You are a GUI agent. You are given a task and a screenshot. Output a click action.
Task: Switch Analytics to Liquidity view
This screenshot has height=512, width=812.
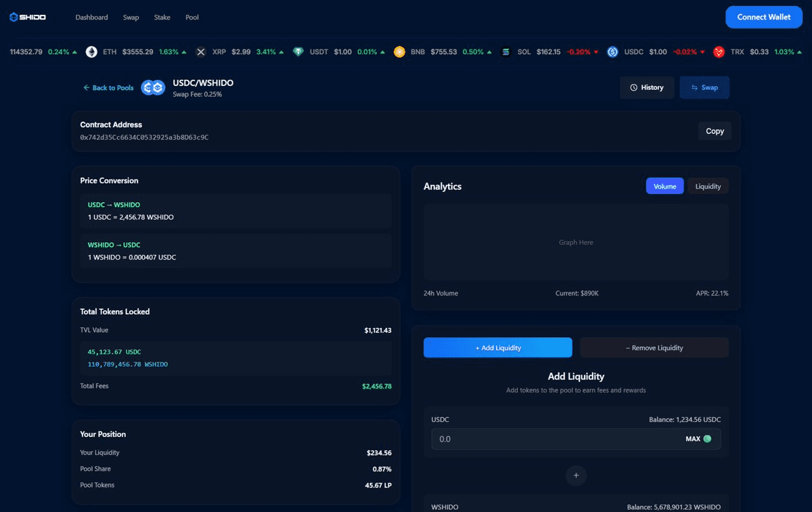708,185
